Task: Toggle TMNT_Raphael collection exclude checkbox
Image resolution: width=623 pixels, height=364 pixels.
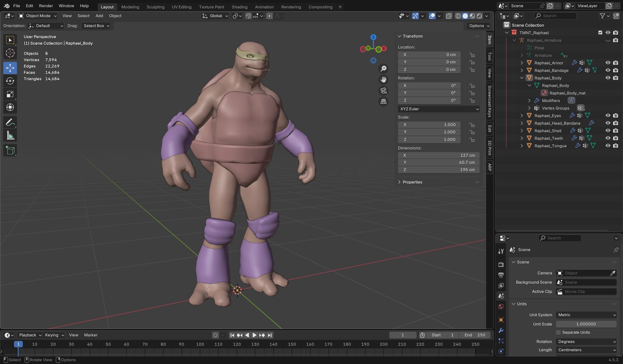Action: coord(600,33)
